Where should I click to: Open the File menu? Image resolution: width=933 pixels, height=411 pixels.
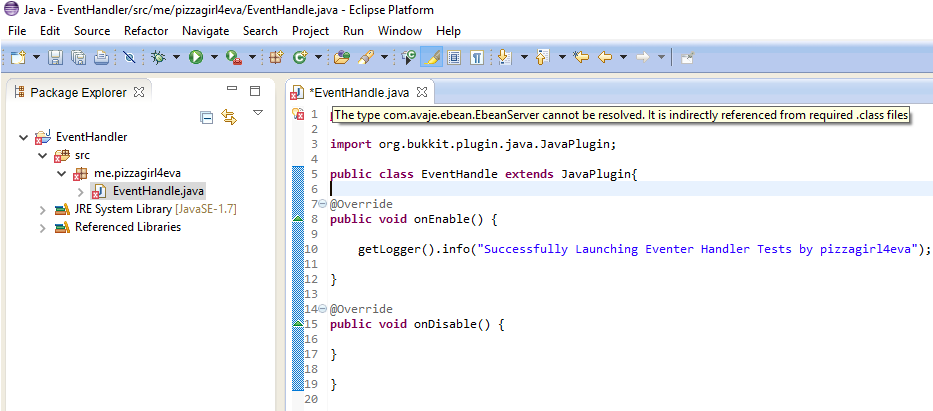click(17, 31)
